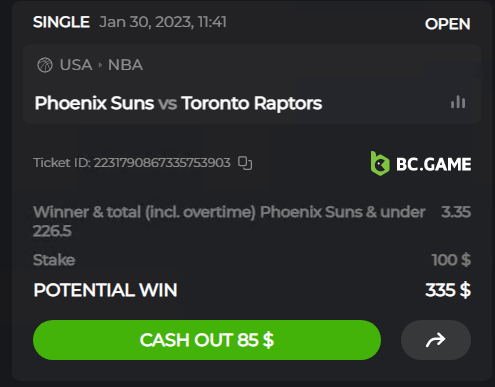Open the NBA league link
495x387 pixels.
point(125,65)
